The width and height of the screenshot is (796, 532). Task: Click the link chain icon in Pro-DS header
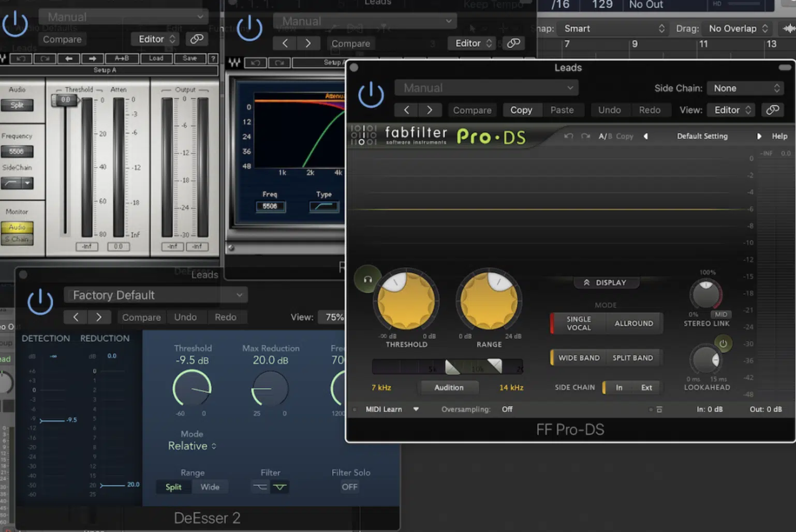[x=772, y=110]
